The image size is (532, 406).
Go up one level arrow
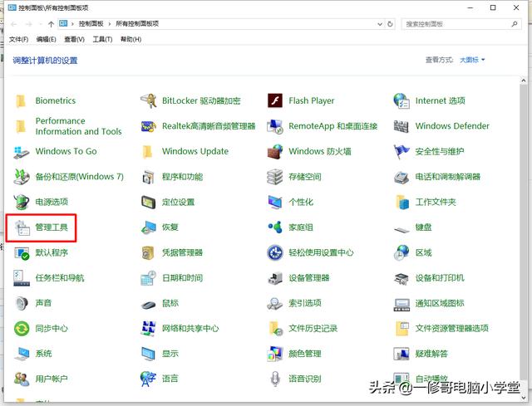click(51, 24)
